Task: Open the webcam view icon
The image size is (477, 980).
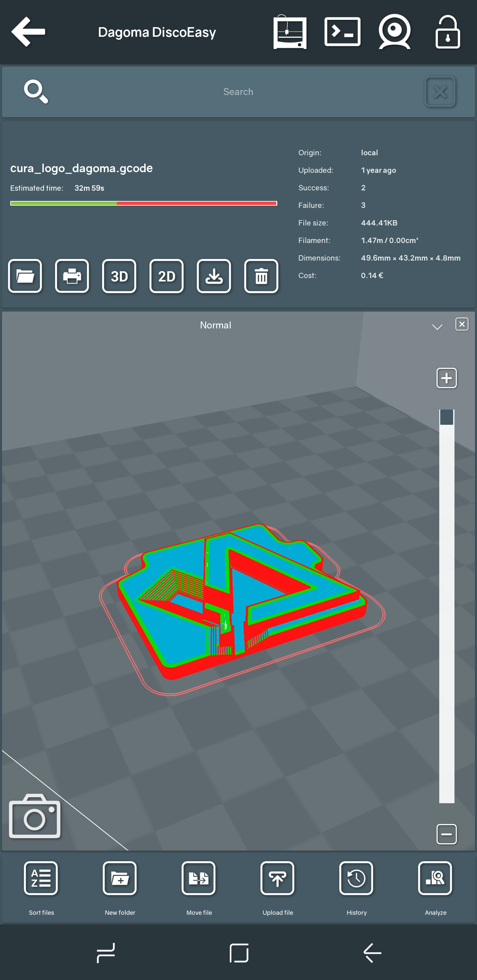Action: click(x=395, y=32)
